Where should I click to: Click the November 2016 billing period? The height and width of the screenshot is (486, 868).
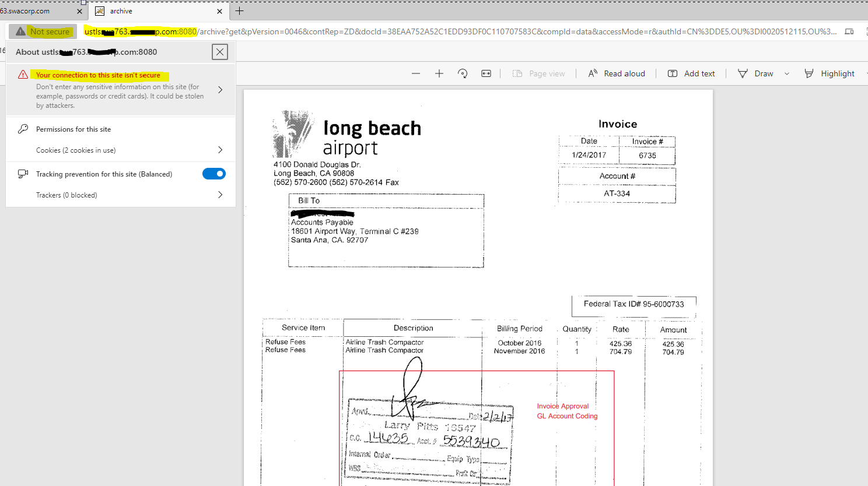[520, 351]
